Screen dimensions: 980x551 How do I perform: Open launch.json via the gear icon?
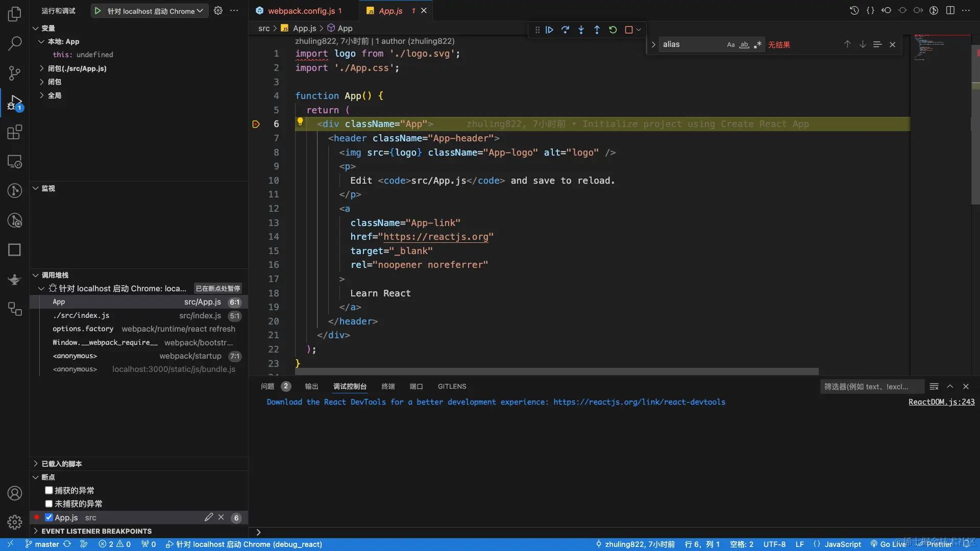(218, 11)
